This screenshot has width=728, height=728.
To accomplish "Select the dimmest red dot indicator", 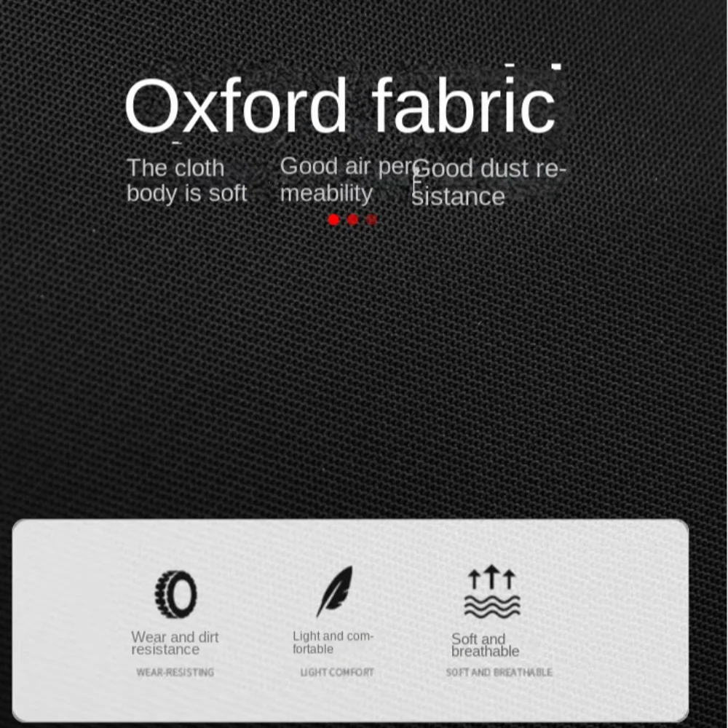I will (371, 220).
